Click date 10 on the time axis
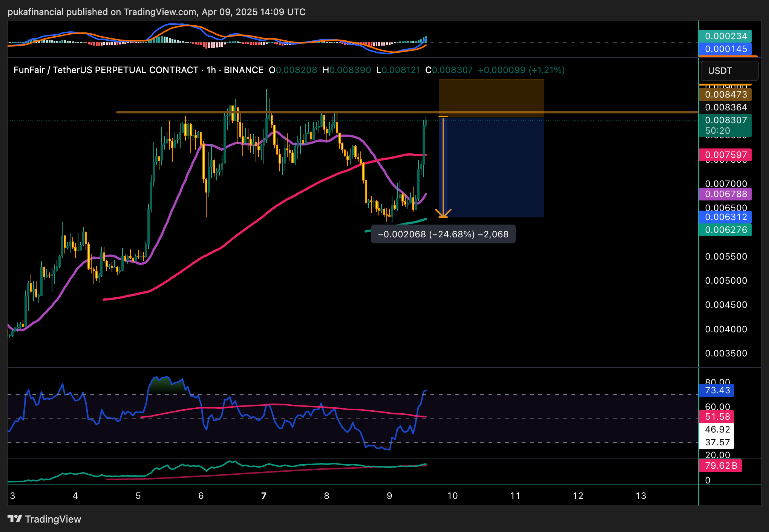This screenshot has width=769, height=532. click(452, 496)
